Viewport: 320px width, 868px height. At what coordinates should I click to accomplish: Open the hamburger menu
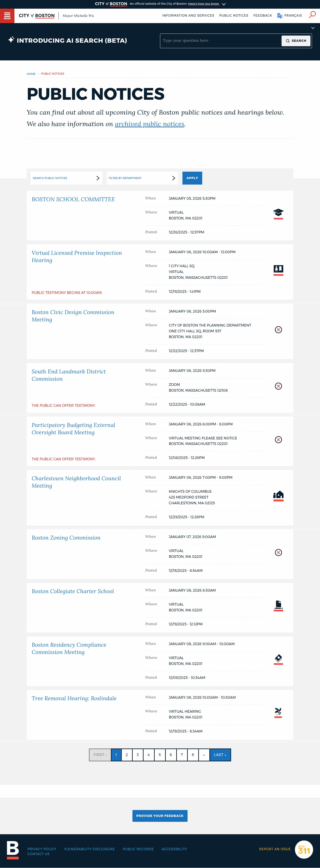tap(7, 16)
